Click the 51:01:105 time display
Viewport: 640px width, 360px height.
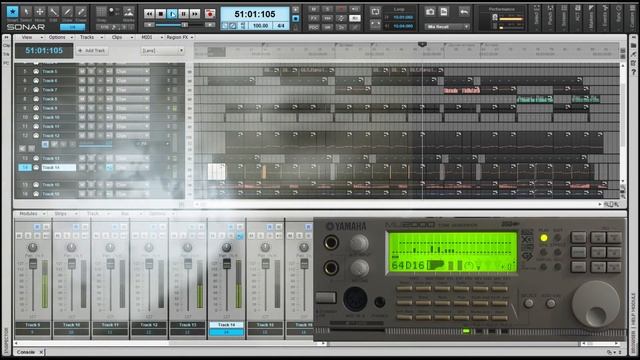(x=255, y=14)
